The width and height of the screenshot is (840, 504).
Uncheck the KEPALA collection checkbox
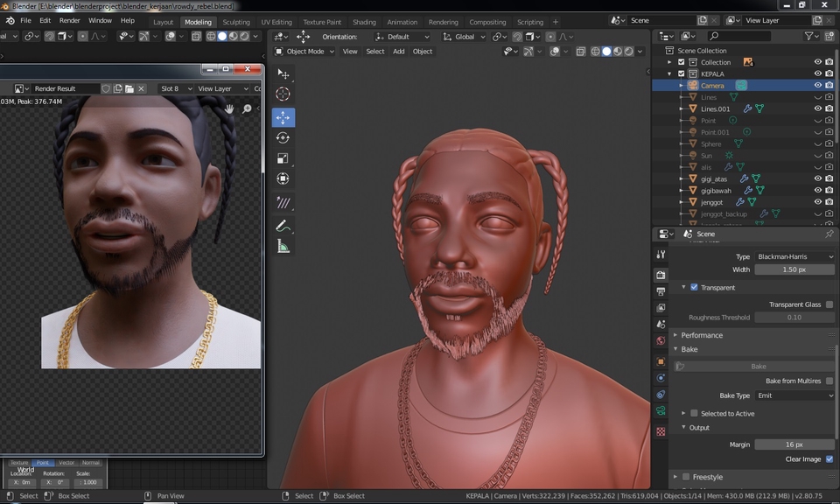pyautogui.click(x=681, y=73)
